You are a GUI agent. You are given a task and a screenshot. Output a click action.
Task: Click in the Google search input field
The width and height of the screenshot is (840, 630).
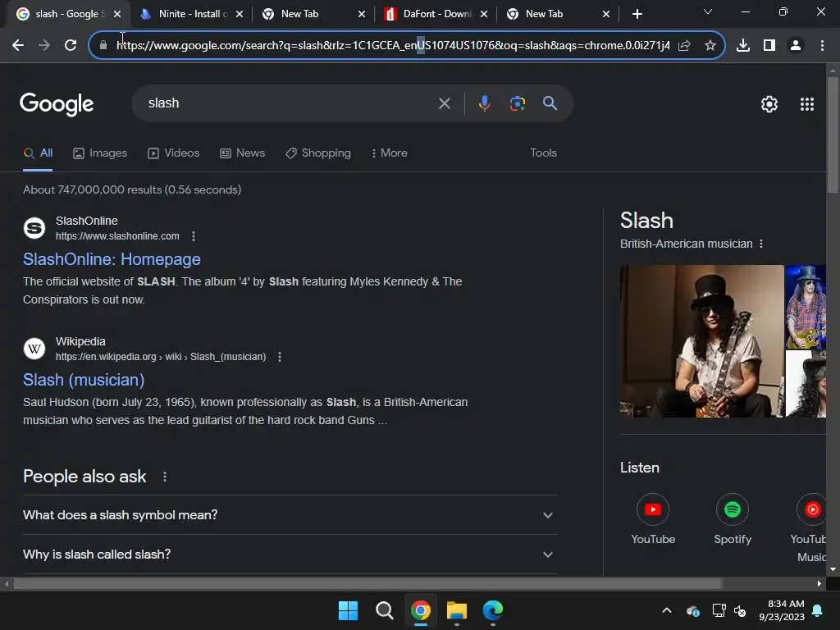290,103
